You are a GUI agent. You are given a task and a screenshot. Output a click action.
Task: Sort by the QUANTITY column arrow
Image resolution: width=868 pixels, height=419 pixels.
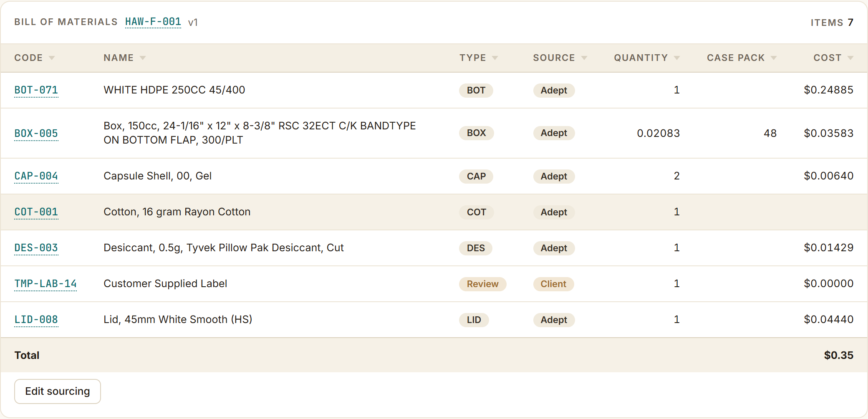677,58
